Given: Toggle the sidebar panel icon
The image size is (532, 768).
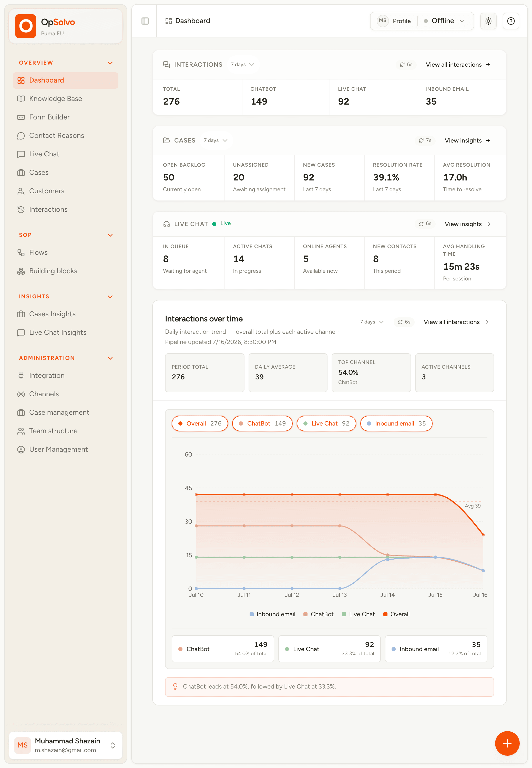Looking at the screenshot, I should pos(145,21).
